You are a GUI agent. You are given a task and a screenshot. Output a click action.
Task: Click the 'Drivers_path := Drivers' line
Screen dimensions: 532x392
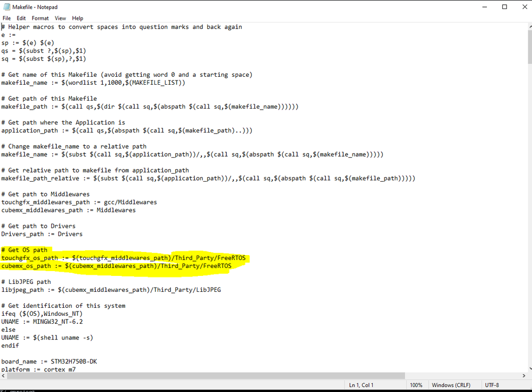[42, 234]
